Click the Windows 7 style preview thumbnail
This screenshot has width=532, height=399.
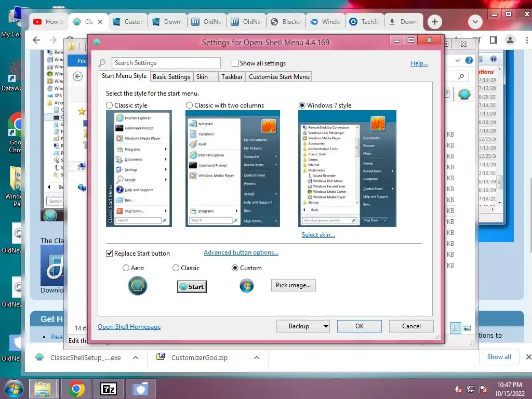point(347,168)
